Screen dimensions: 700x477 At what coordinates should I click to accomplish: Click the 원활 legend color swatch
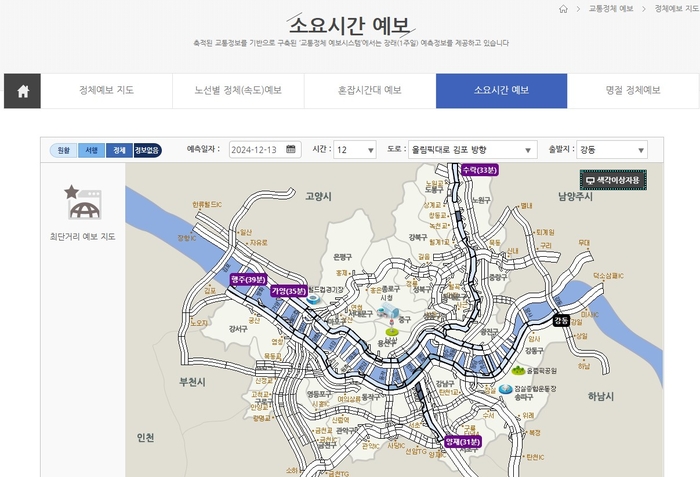(x=63, y=151)
